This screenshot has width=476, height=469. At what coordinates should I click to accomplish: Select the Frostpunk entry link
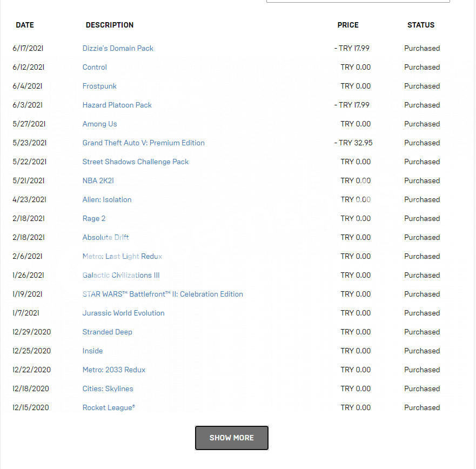99,86
